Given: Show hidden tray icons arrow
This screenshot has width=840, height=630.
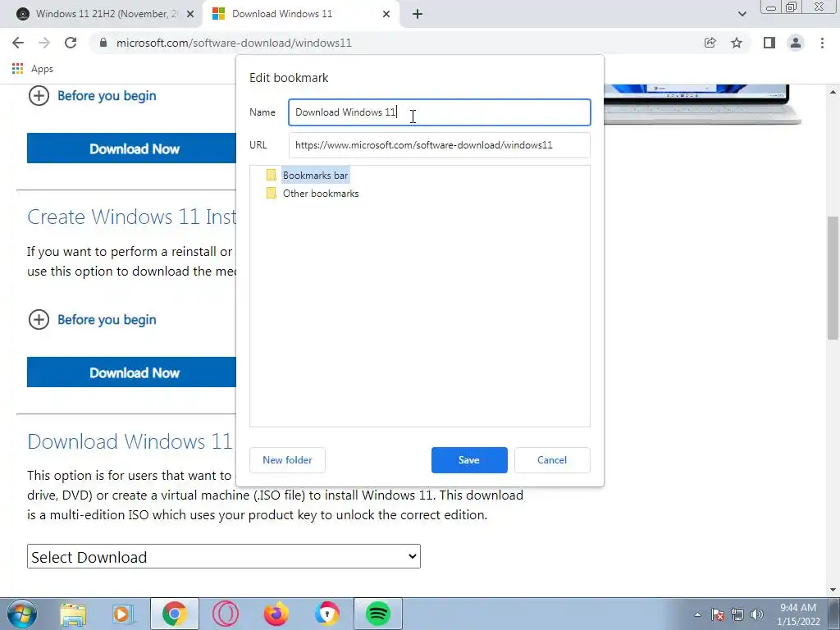Looking at the screenshot, I should coord(697,614).
